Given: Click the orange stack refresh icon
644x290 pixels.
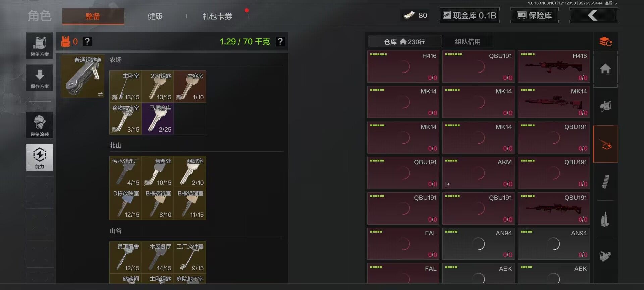Looking at the screenshot, I should coord(605,42).
